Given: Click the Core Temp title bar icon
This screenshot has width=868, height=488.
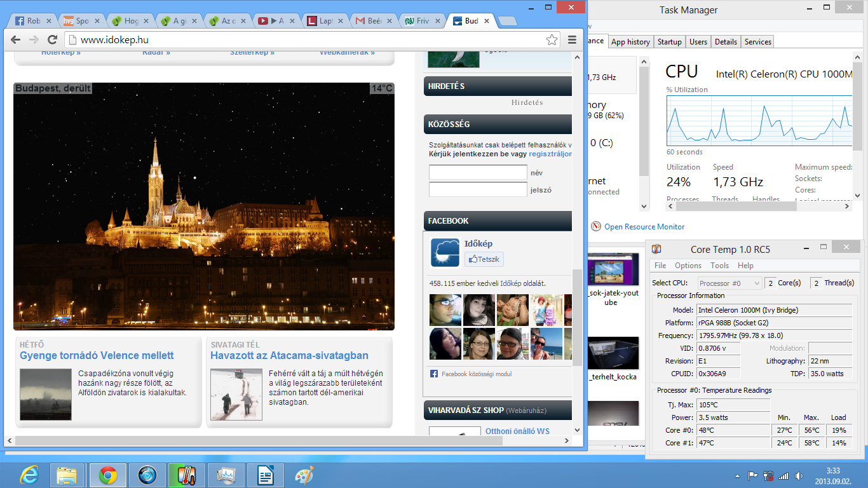Looking at the screenshot, I should click(x=657, y=249).
